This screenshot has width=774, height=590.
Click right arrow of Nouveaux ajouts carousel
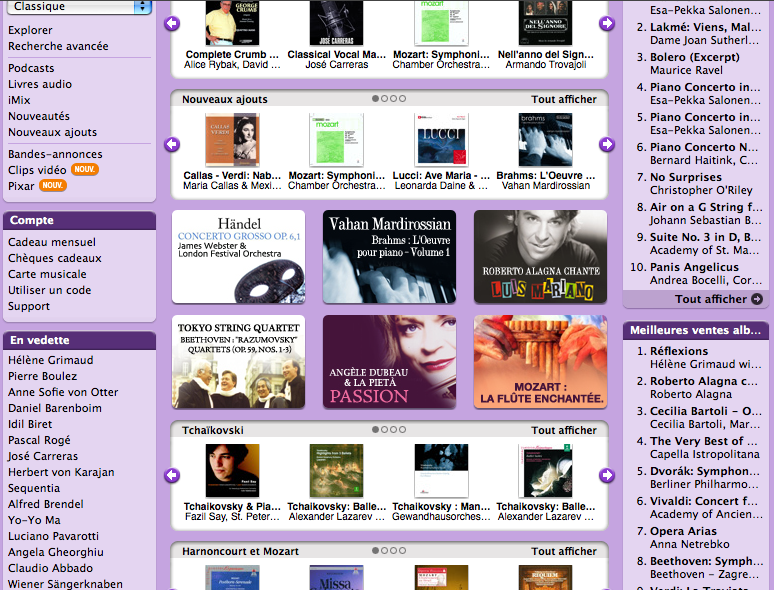(x=607, y=144)
